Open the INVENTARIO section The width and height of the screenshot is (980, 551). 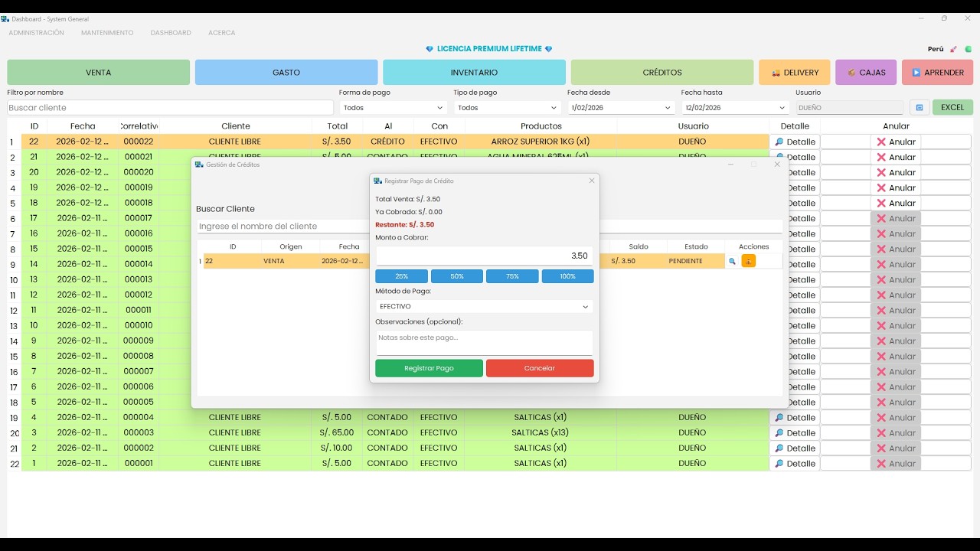[x=474, y=73]
